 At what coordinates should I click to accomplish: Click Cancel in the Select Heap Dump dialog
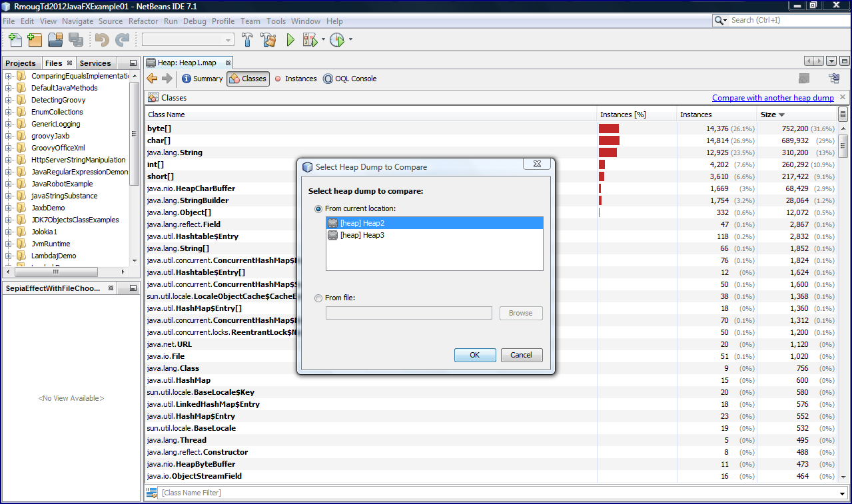click(522, 355)
